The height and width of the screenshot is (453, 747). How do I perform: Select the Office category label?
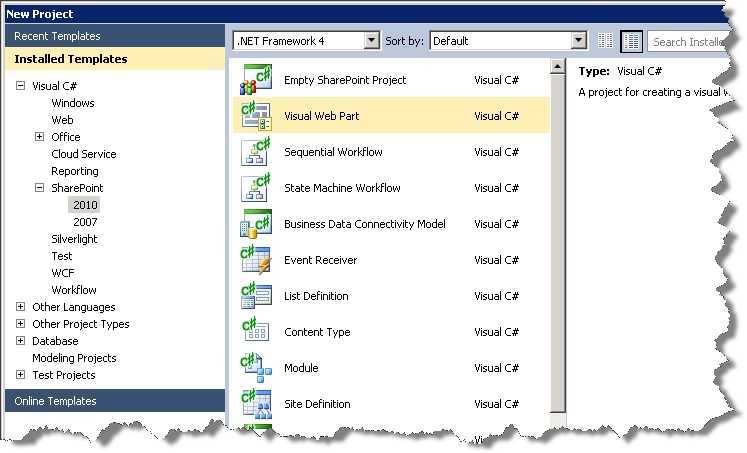tap(66, 137)
